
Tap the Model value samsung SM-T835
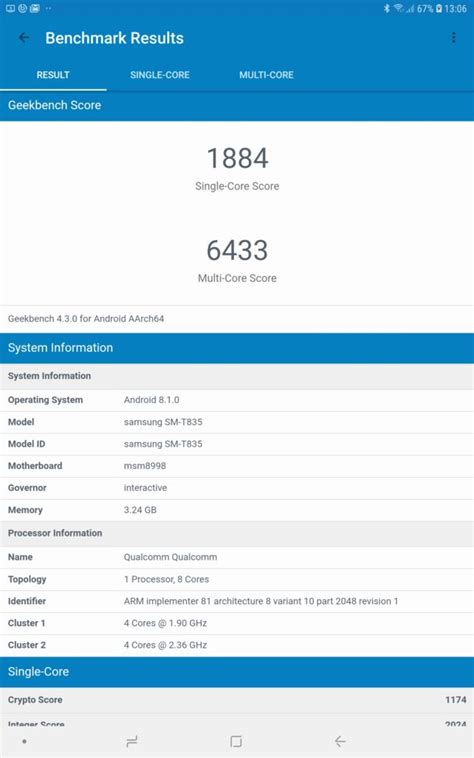[x=163, y=422]
